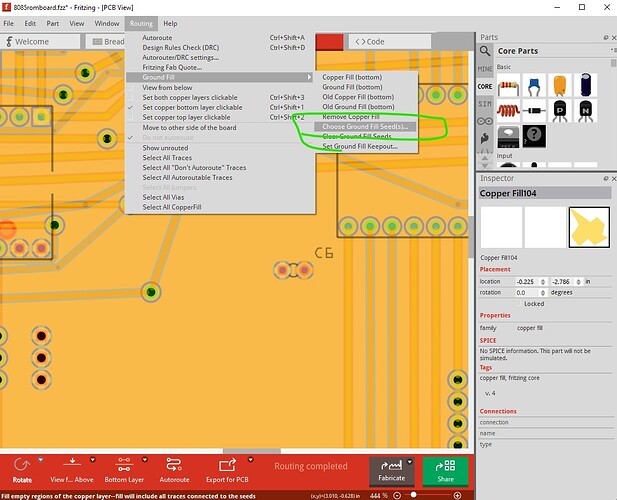Screen dimensions: 617x500
Task: Open the Rotate dropdown arrow
Action: point(40,459)
